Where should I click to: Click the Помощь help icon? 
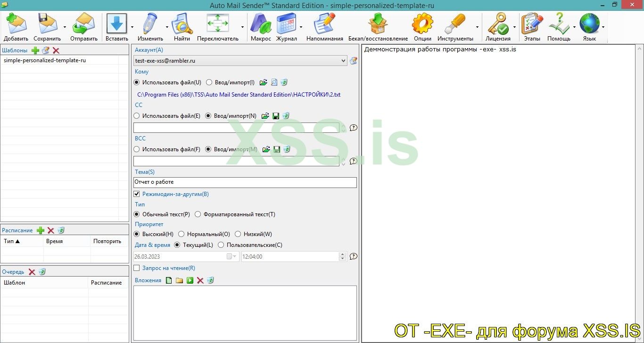(x=559, y=23)
